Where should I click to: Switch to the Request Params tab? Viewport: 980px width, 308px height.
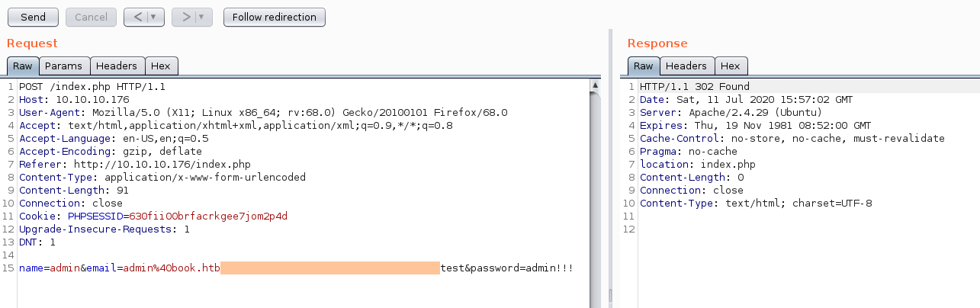(63, 66)
